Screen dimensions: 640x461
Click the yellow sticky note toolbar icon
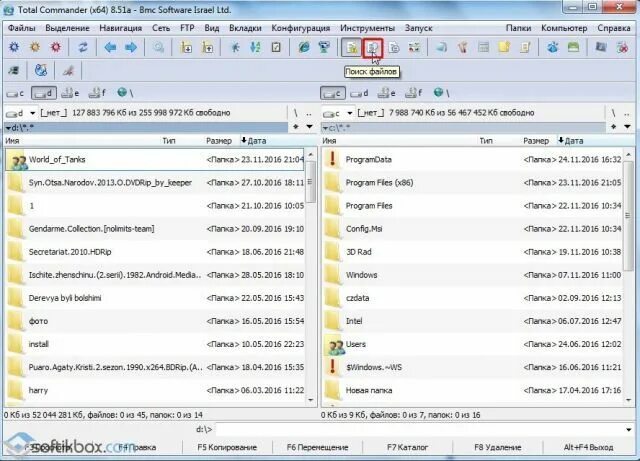point(504,47)
